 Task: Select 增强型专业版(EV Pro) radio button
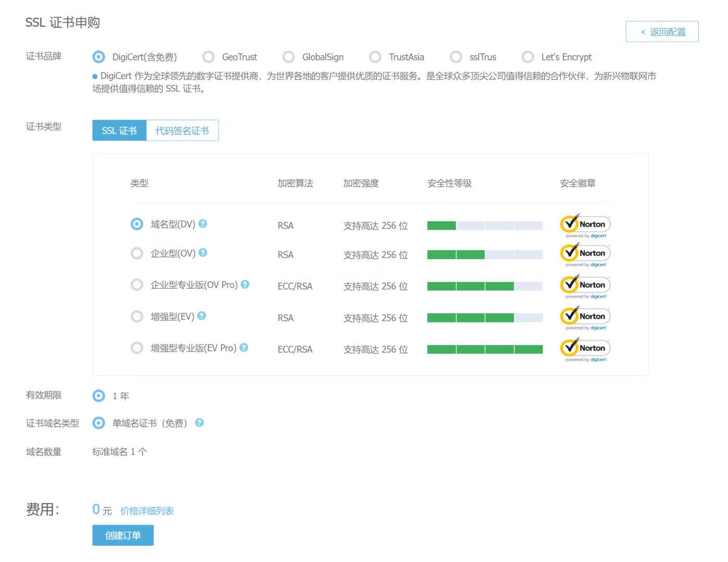137,348
